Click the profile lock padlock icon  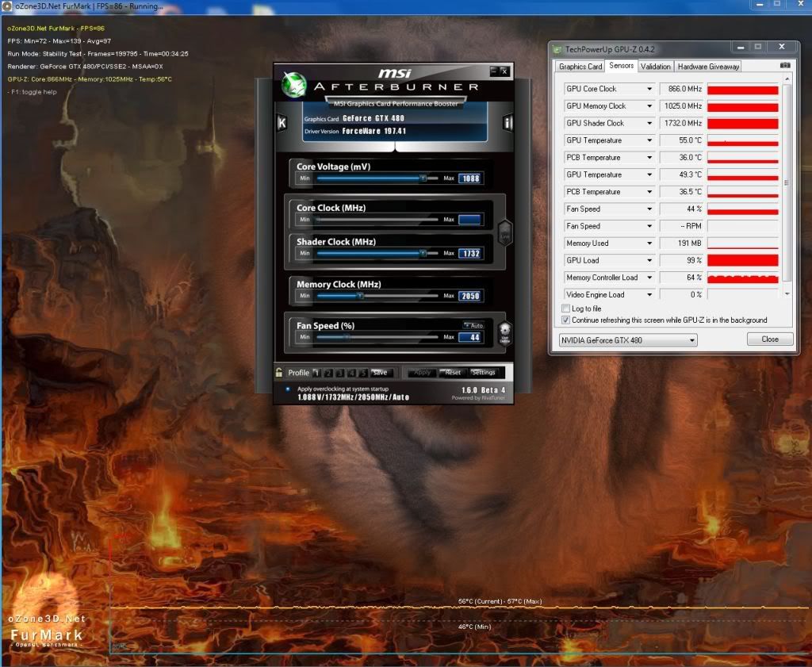click(279, 372)
